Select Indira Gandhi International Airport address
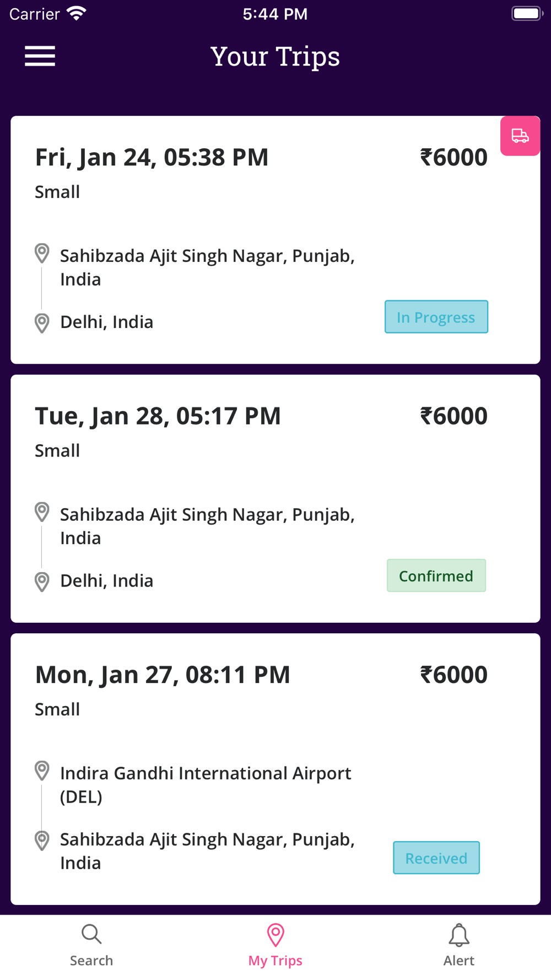 pos(206,784)
